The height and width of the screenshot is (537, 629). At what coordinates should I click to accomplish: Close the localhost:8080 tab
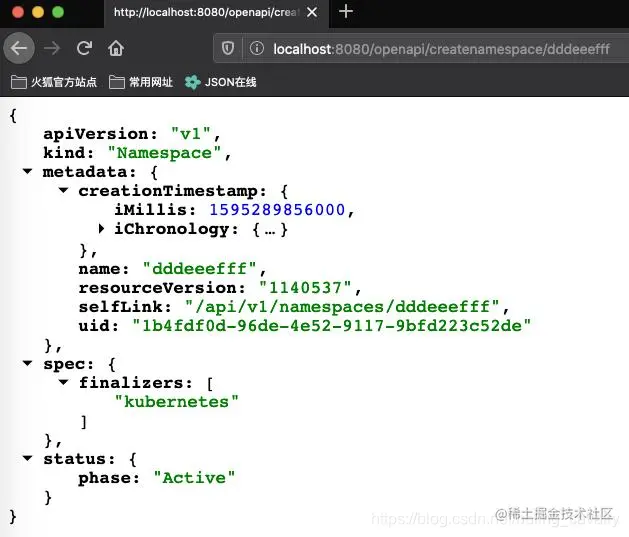pyautogui.click(x=312, y=12)
